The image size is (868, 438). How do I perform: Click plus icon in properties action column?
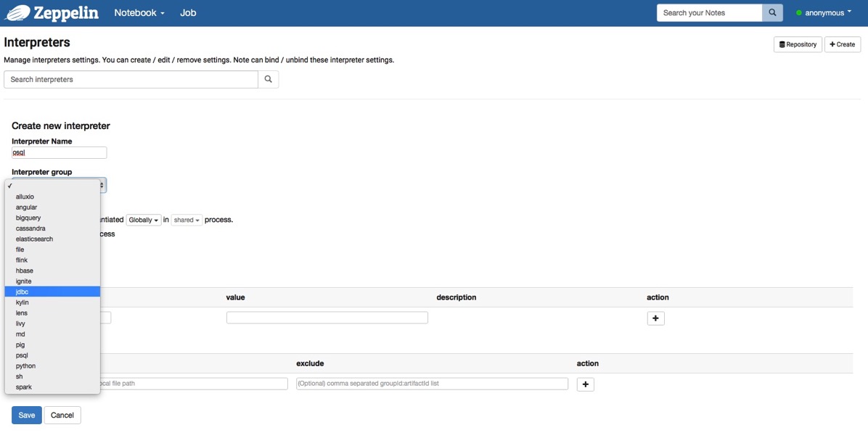pyautogui.click(x=655, y=318)
